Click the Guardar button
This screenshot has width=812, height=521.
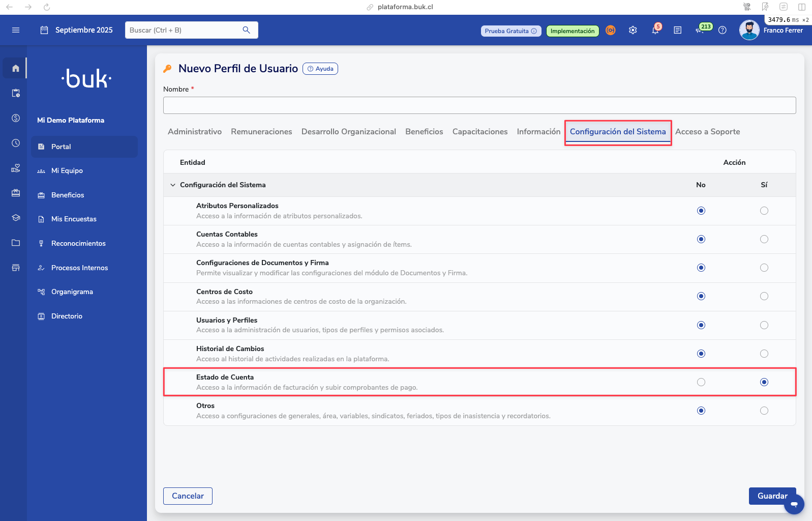pyautogui.click(x=772, y=496)
